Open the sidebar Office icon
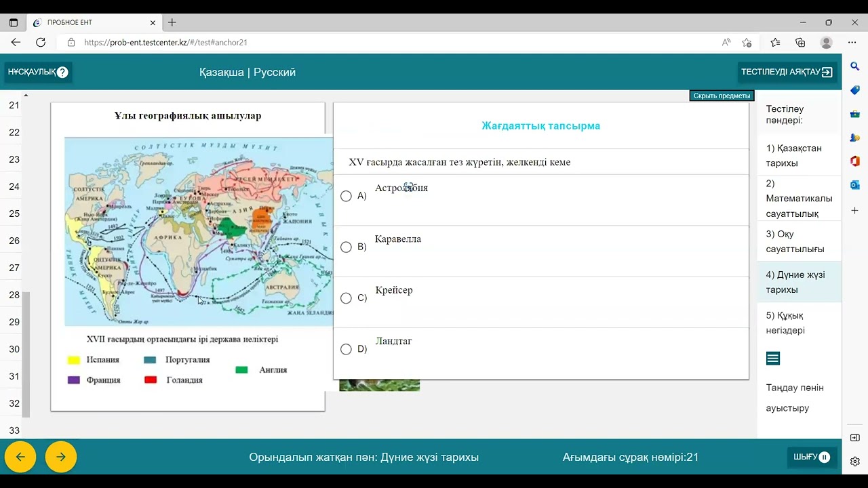Viewport: 868px width, 488px height. [854, 161]
